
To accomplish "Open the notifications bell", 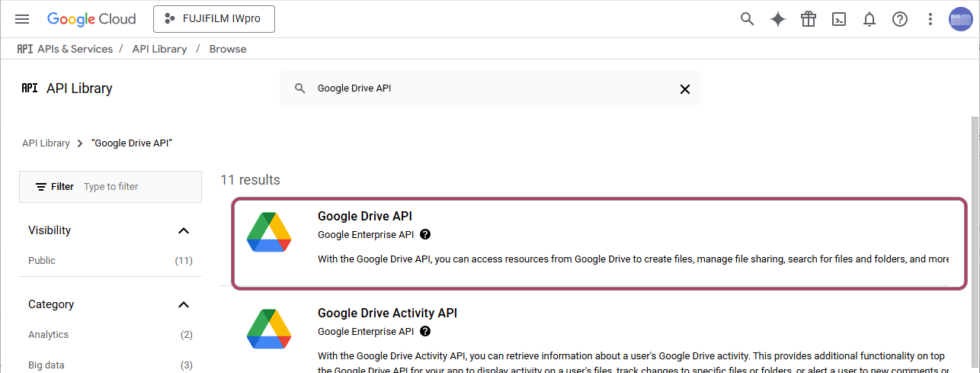I will tap(869, 19).
